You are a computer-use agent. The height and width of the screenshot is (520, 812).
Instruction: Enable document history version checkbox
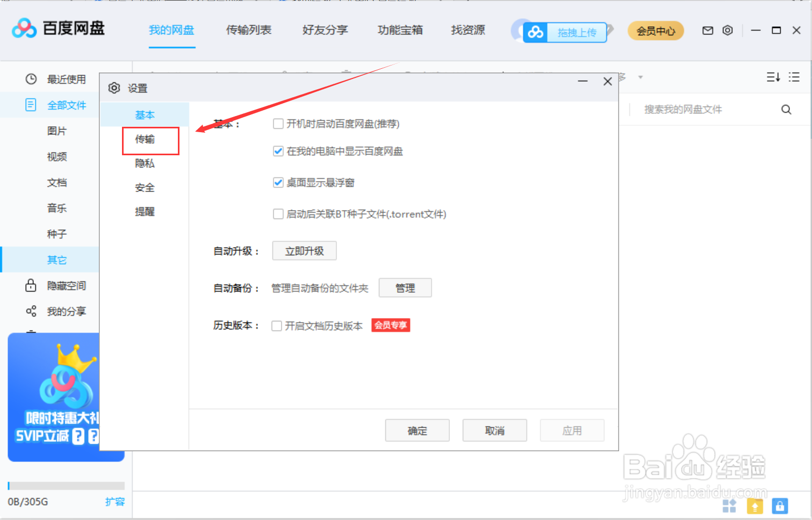[277, 326]
